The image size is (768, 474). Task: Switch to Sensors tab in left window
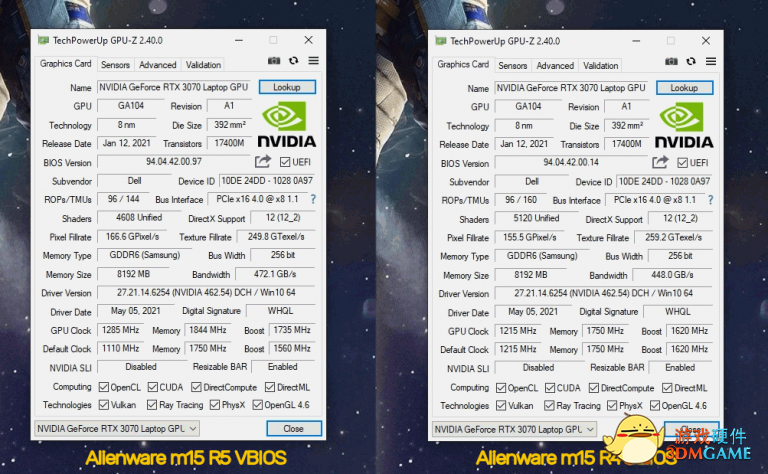[x=115, y=65]
